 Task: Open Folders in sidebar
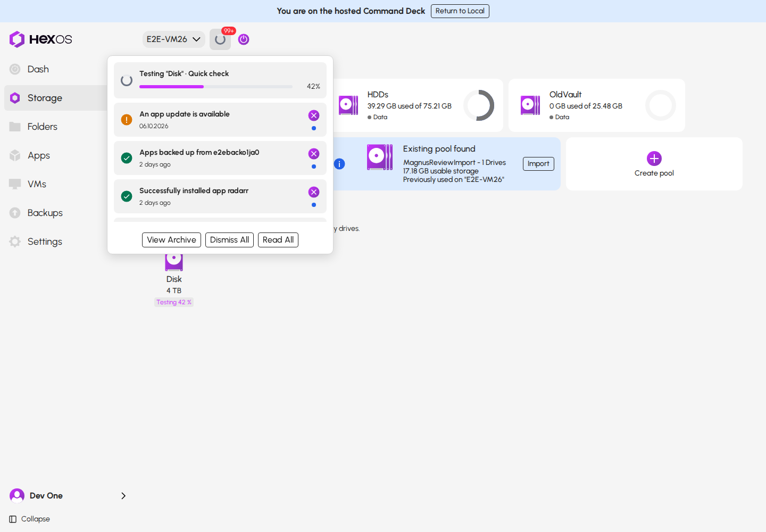(42, 127)
